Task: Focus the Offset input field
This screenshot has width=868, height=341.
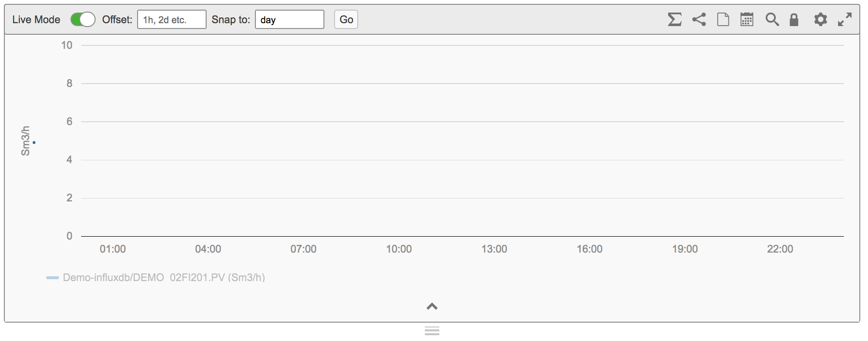Action: [172, 19]
